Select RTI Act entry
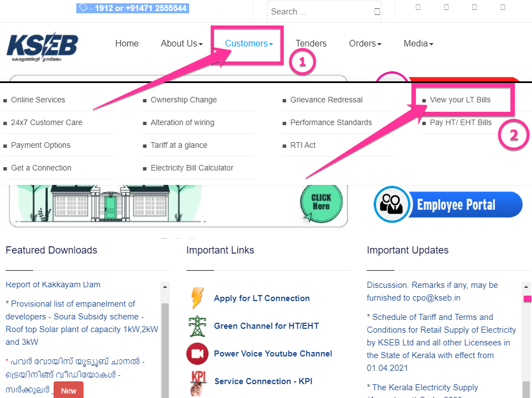Image resolution: width=532 pixels, height=398 pixels. coord(303,146)
